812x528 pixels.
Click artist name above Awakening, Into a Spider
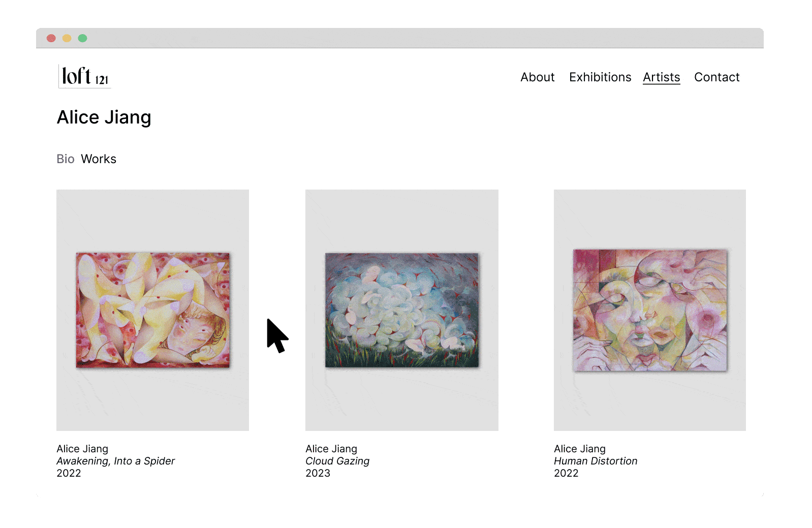tap(82, 449)
